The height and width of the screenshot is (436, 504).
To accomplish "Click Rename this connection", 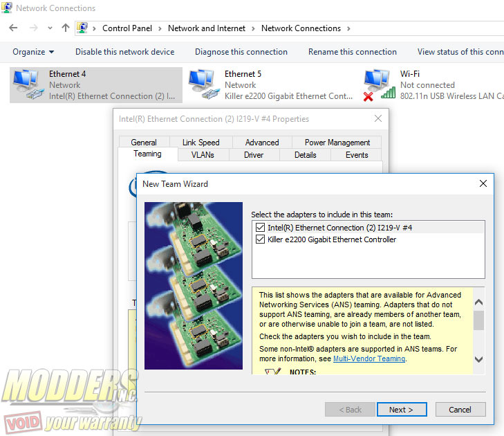I will [x=353, y=52].
